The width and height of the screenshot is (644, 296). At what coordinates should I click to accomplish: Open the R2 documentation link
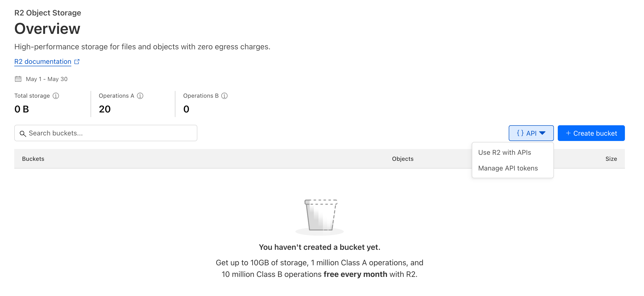click(x=43, y=62)
